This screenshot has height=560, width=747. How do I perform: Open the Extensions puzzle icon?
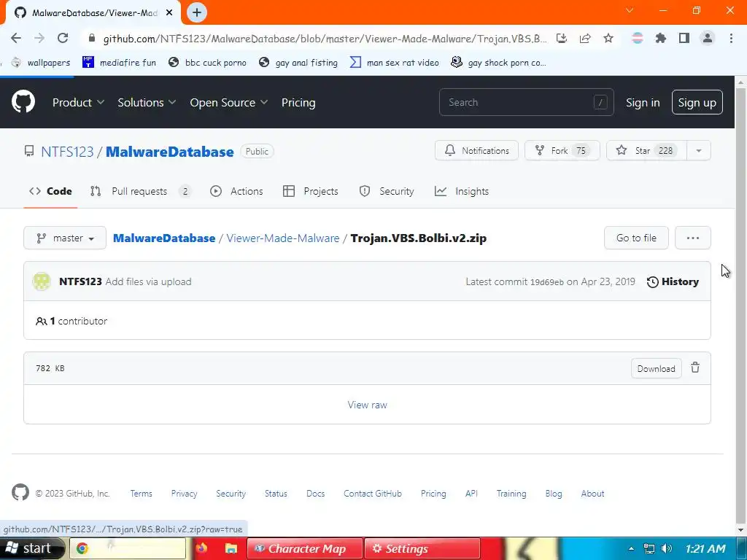pyautogui.click(x=661, y=38)
